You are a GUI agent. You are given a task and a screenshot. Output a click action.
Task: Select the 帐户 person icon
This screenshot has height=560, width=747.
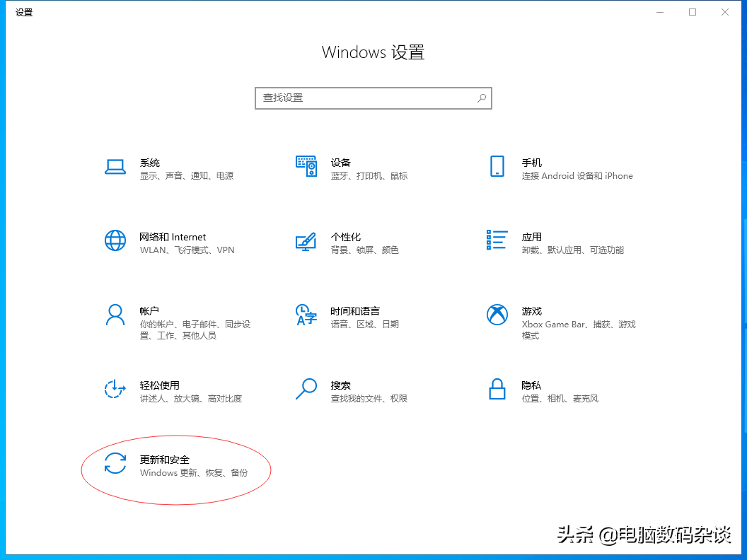[x=115, y=315]
